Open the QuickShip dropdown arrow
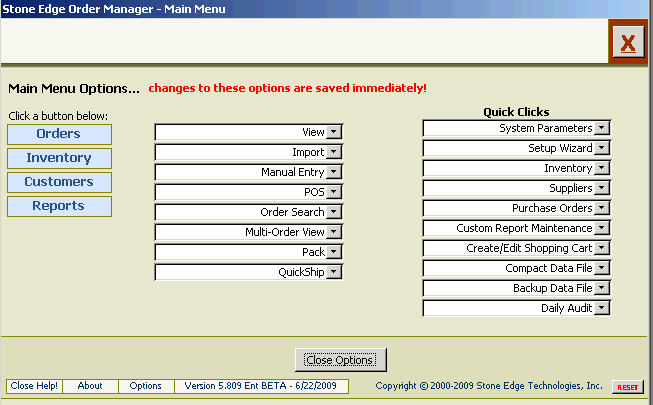This screenshot has height=405, width=653. pyautogui.click(x=334, y=272)
